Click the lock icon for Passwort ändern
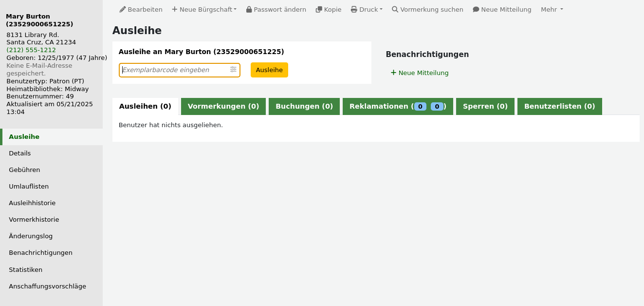Viewport: 644px width, 306px height. [249, 9]
